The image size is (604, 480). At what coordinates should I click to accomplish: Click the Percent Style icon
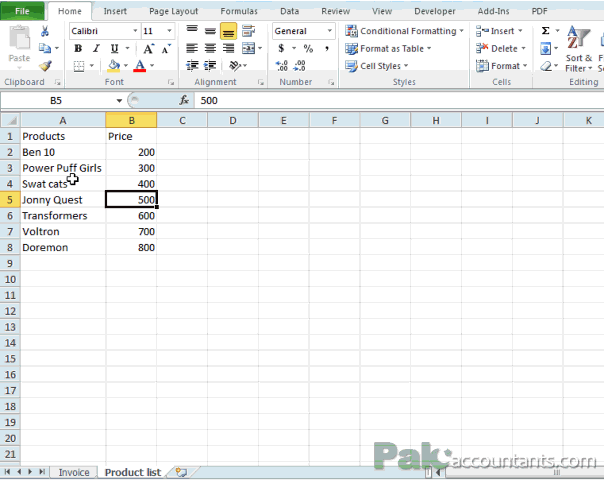tap(308, 49)
